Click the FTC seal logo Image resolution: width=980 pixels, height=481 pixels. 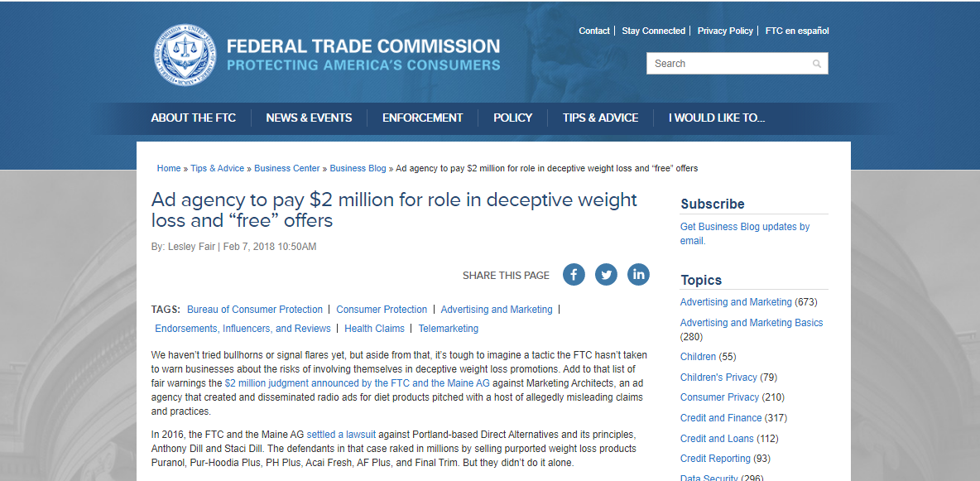point(185,55)
